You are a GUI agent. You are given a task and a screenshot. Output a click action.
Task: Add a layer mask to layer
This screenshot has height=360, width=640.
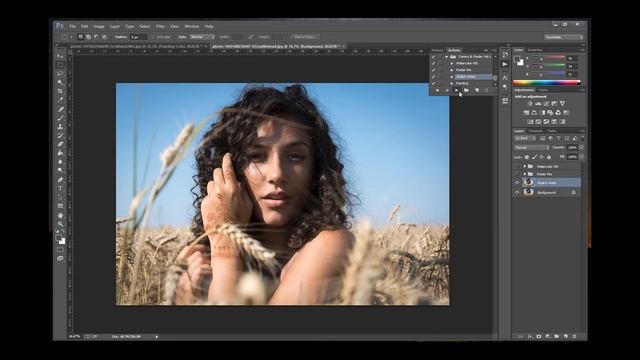[x=538, y=336]
